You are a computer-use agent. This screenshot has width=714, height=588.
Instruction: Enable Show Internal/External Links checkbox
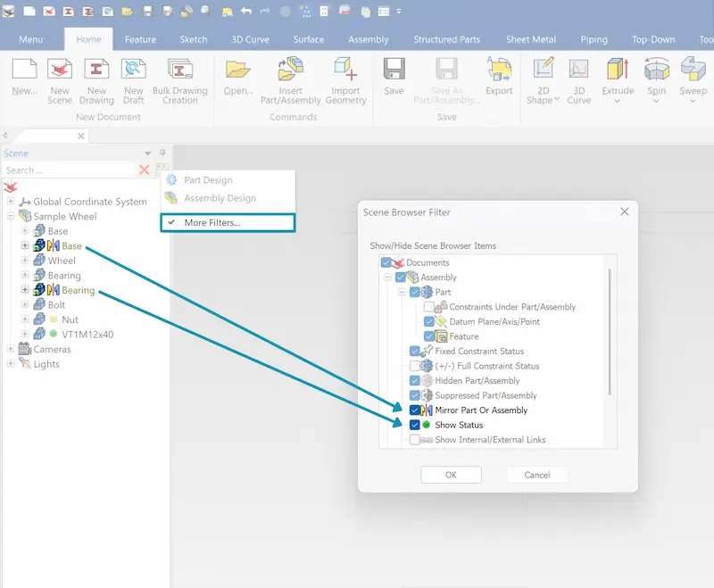pos(414,440)
